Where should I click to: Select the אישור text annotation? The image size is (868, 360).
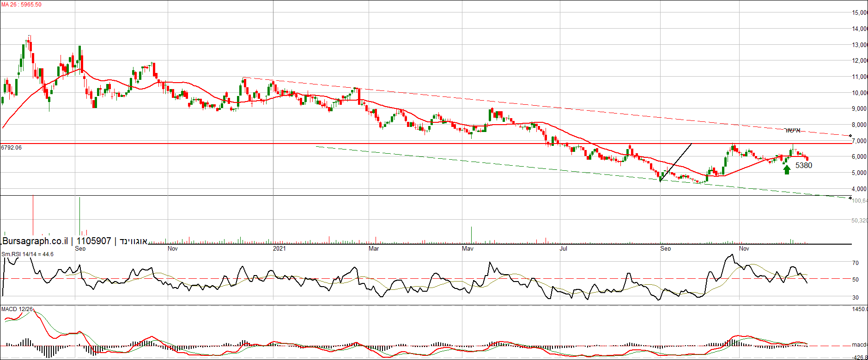[793, 131]
